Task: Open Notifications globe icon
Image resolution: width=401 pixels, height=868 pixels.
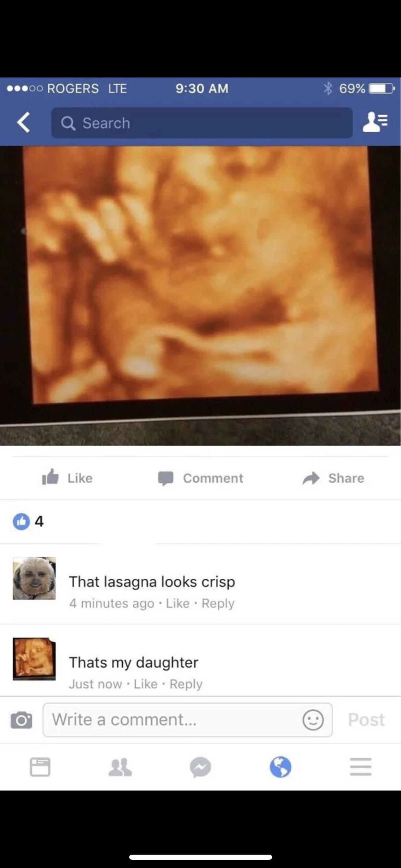Action: tap(280, 767)
